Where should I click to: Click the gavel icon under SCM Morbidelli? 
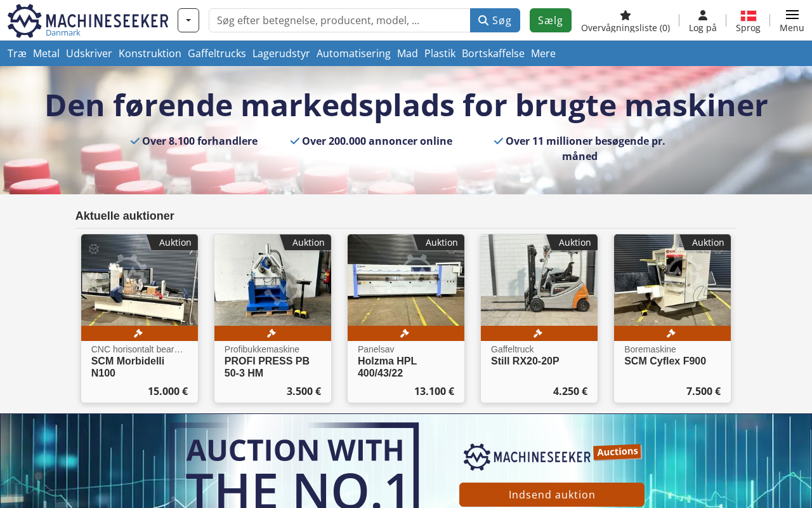coord(138,333)
